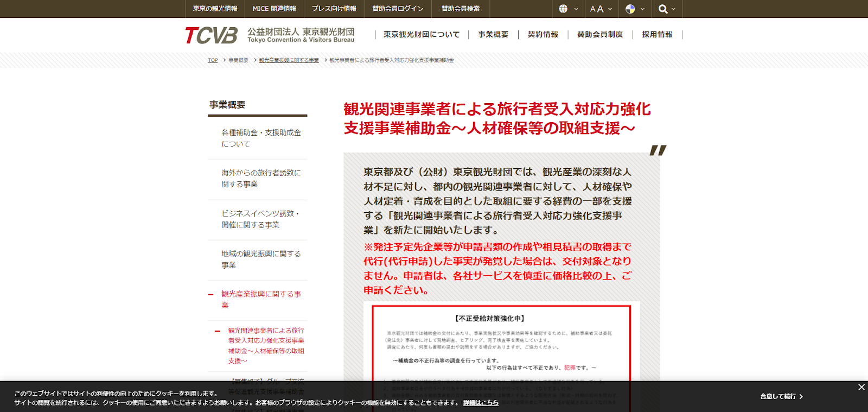The height and width of the screenshot is (412, 868).
Task: Click the 不正受給対策強化中 notice image
Action: click(x=501, y=357)
